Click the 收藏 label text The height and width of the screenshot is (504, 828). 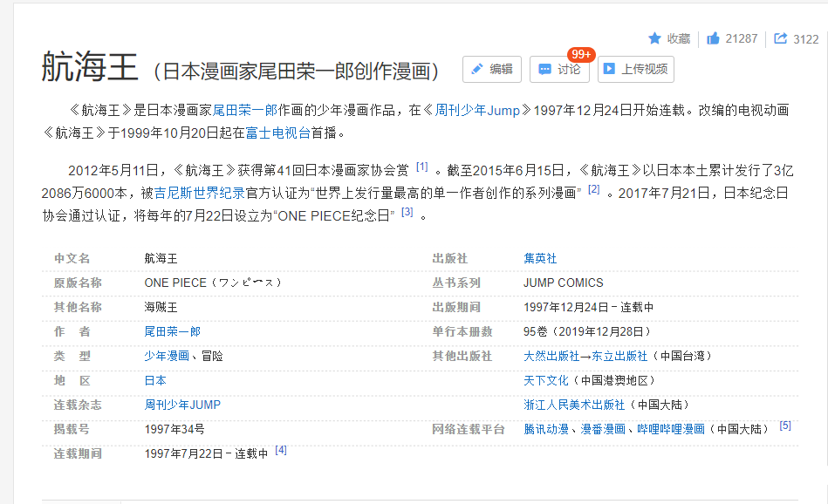[679, 38]
